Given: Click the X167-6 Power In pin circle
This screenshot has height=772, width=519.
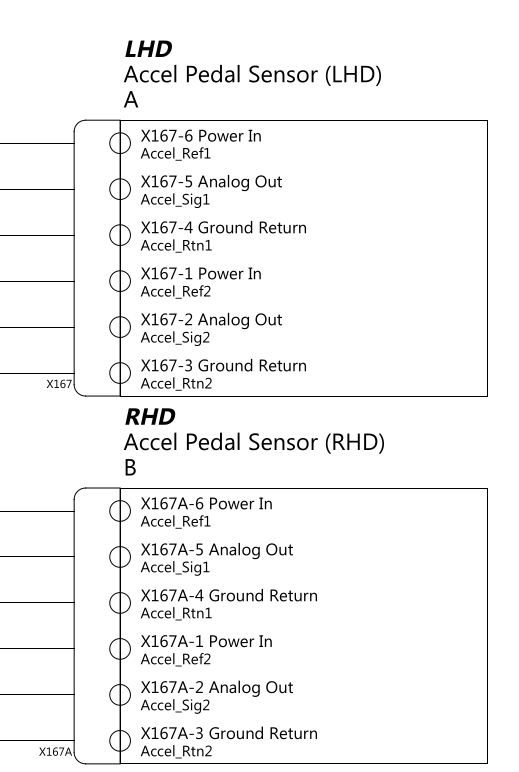Looking at the screenshot, I should pos(120,143).
